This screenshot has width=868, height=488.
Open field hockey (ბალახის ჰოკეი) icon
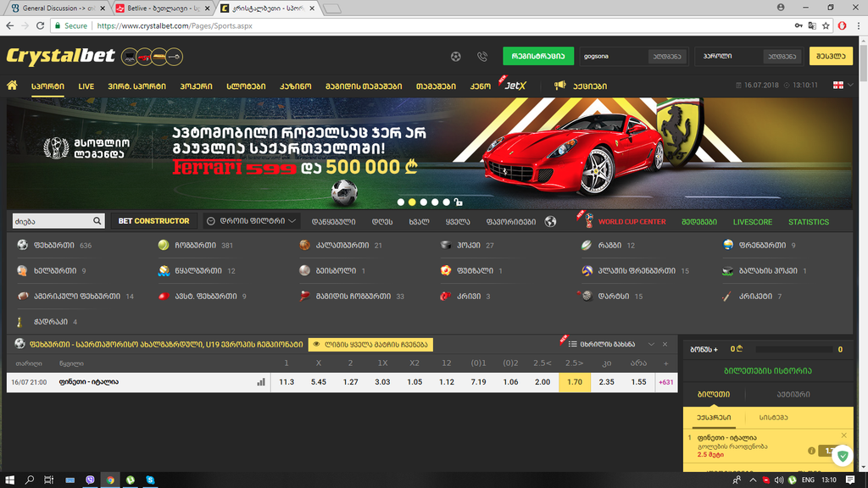(728, 270)
